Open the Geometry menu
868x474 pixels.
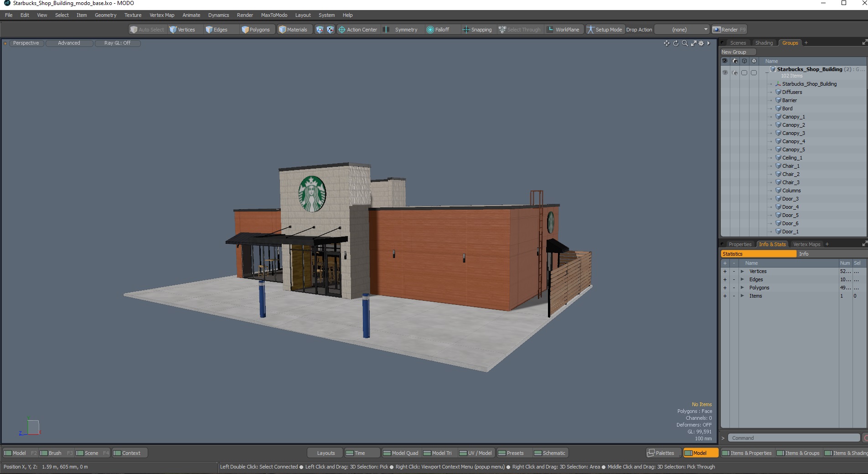point(105,15)
